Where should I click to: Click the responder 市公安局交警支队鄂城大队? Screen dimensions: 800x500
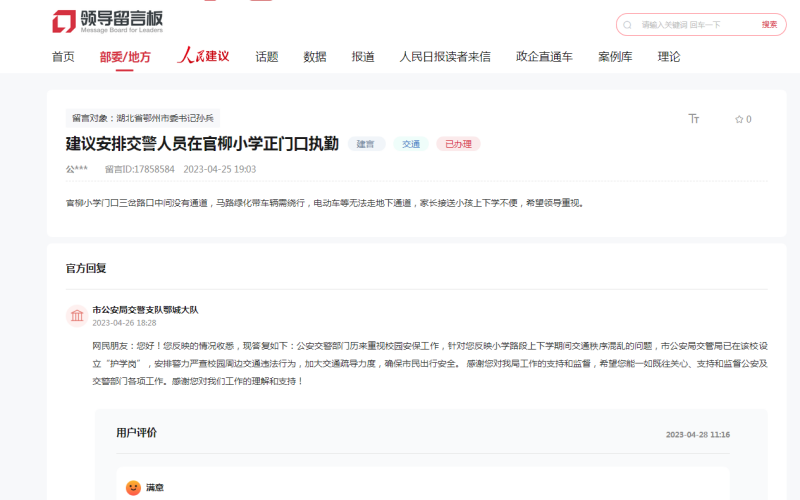click(x=145, y=310)
